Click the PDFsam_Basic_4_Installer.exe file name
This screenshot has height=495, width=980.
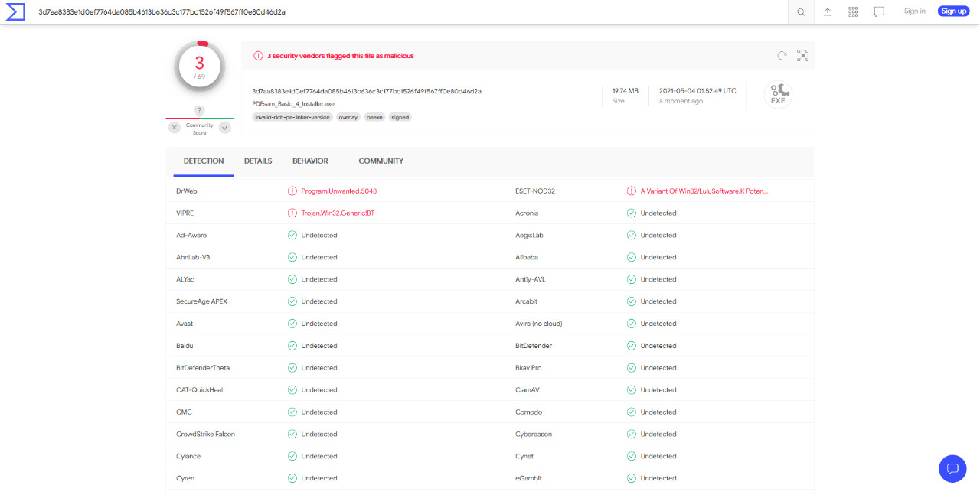click(x=293, y=104)
